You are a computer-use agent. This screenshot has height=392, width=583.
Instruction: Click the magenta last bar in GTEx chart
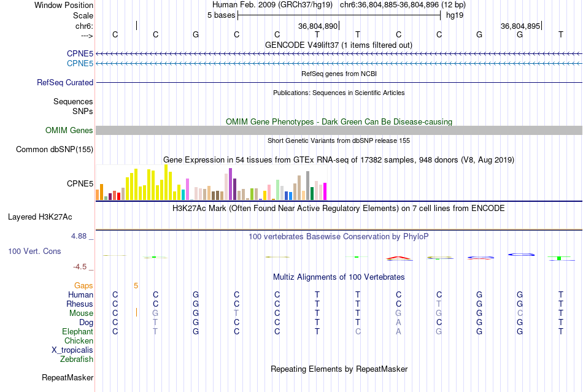point(325,191)
